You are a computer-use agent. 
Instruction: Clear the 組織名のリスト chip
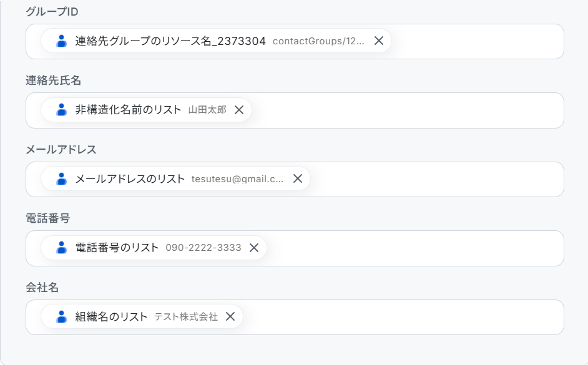(x=230, y=317)
